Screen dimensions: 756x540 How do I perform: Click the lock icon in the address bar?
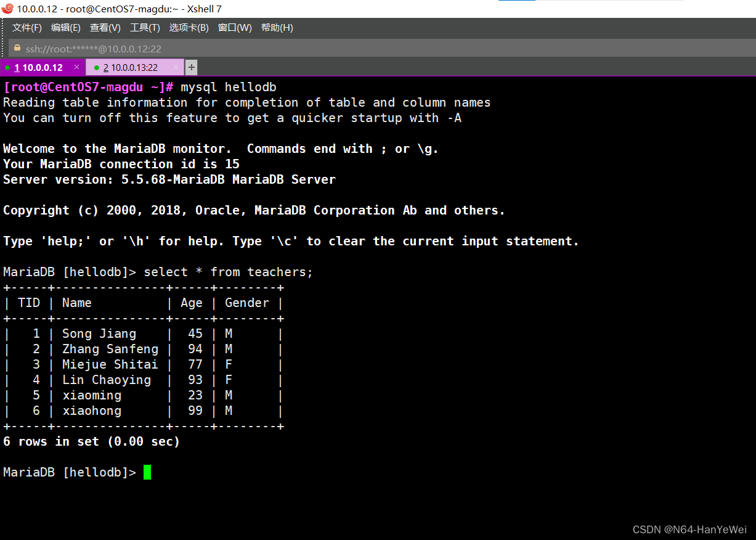17,49
